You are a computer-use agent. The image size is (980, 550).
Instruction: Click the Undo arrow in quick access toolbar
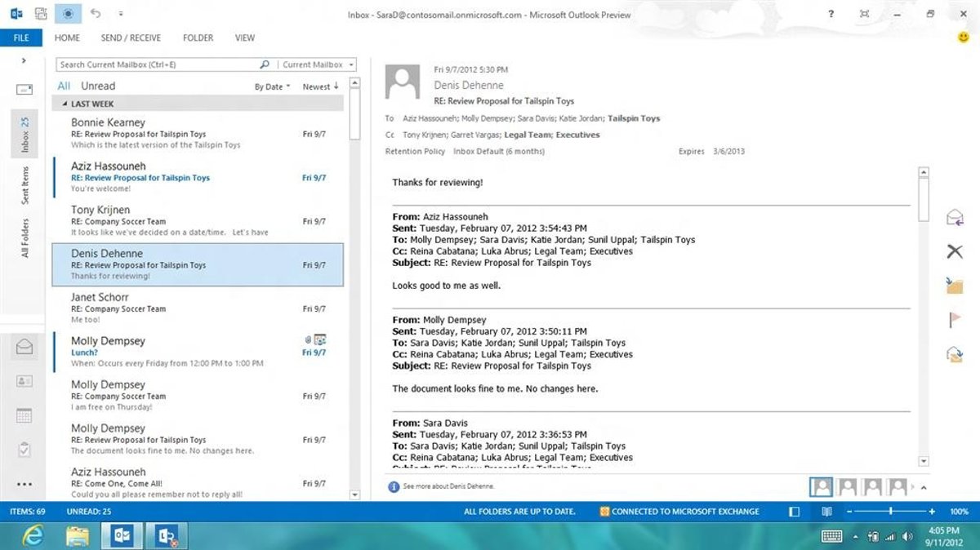pyautogui.click(x=96, y=14)
